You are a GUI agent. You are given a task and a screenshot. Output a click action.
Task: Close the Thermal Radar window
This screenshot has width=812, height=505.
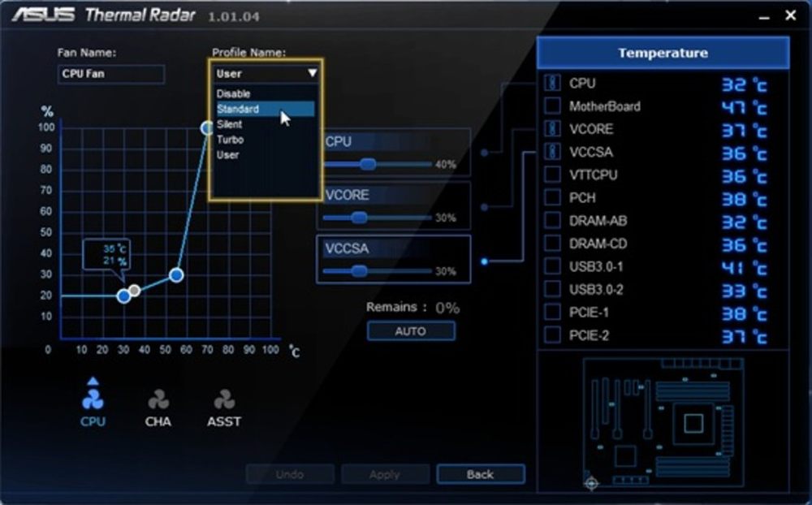[x=790, y=15]
